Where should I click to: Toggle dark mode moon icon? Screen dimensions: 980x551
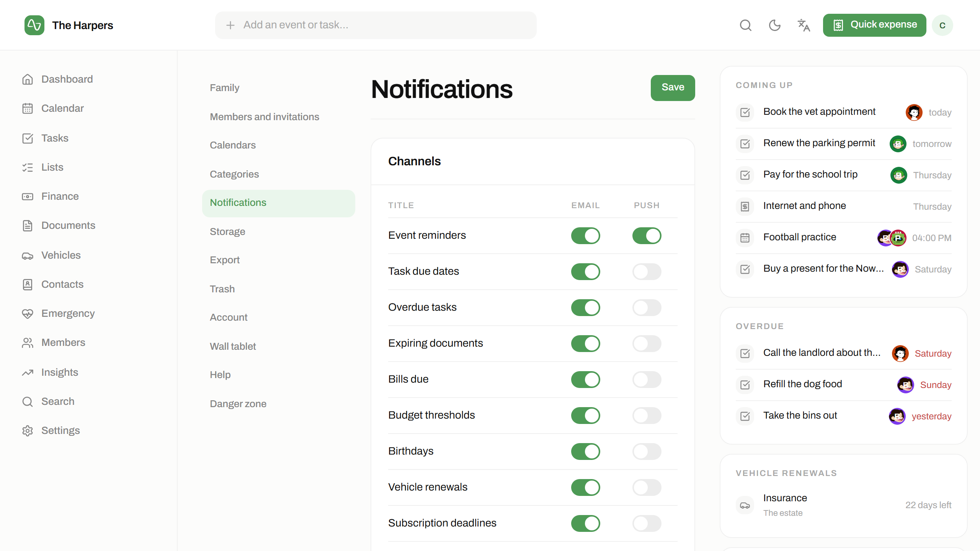click(774, 25)
